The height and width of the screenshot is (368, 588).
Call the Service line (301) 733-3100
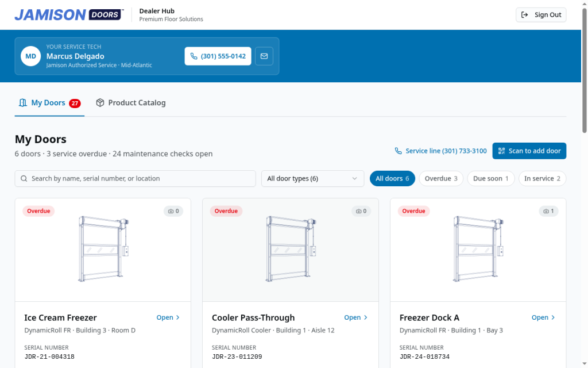pos(440,151)
